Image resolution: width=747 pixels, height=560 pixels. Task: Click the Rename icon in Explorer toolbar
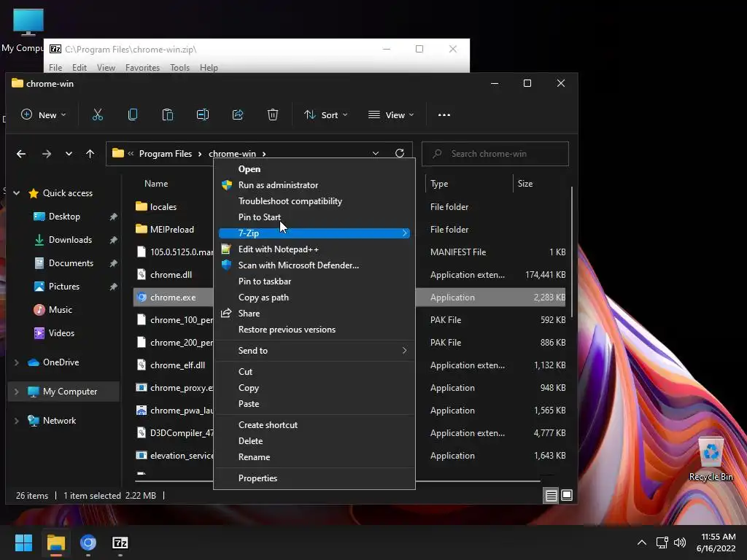(x=203, y=114)
